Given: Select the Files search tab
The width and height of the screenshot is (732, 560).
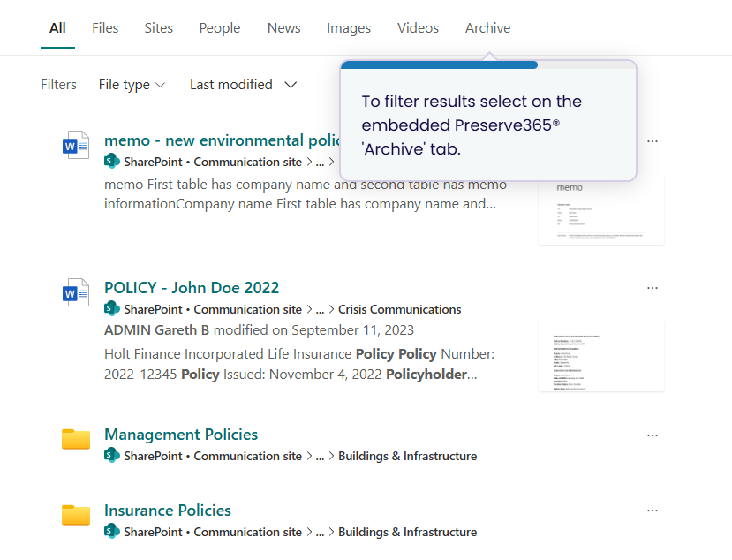Looking at the screenshot, I should [105, 28].
